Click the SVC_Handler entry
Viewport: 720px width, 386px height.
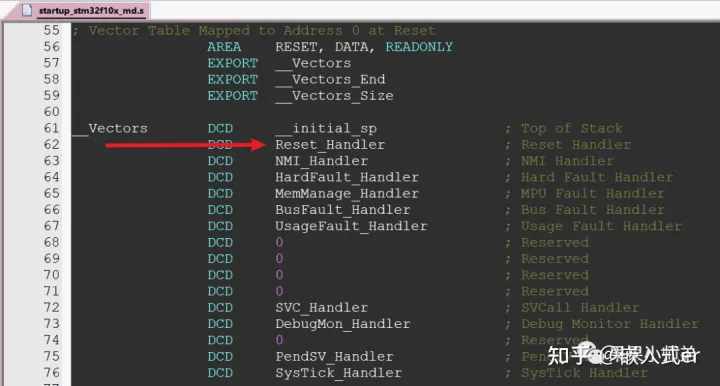[x=321, y=308]
